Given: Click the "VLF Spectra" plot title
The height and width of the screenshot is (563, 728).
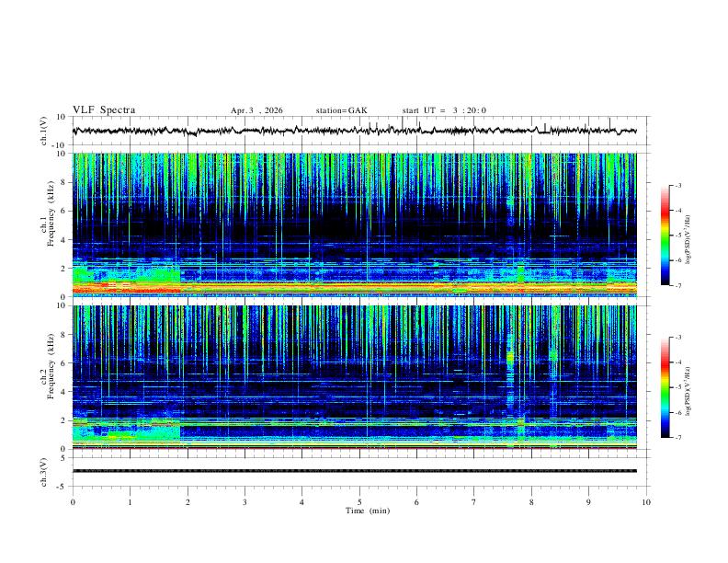Looking at the screenshot, I should (x=104, y=110).
